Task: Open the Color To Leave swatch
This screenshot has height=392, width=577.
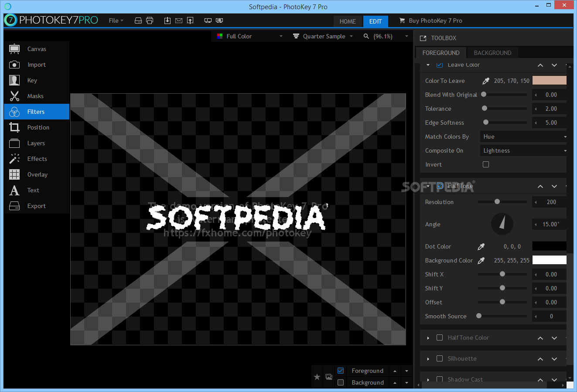Action: tap(550, 80)
